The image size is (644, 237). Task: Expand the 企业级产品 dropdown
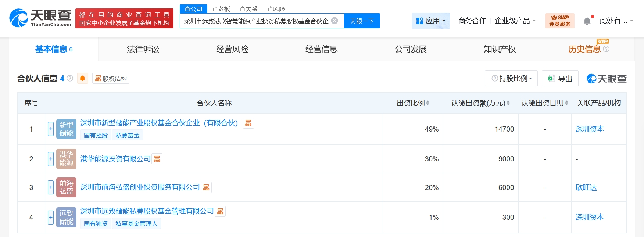pos(515,21)
